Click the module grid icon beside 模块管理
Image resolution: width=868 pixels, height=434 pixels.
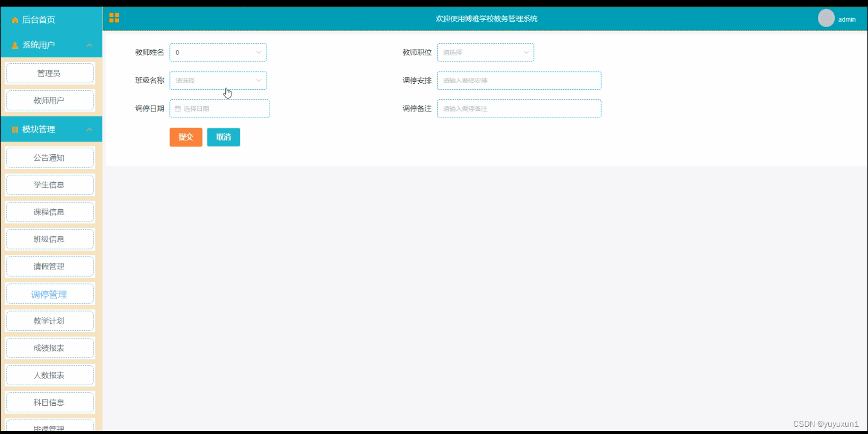[15, 130]
